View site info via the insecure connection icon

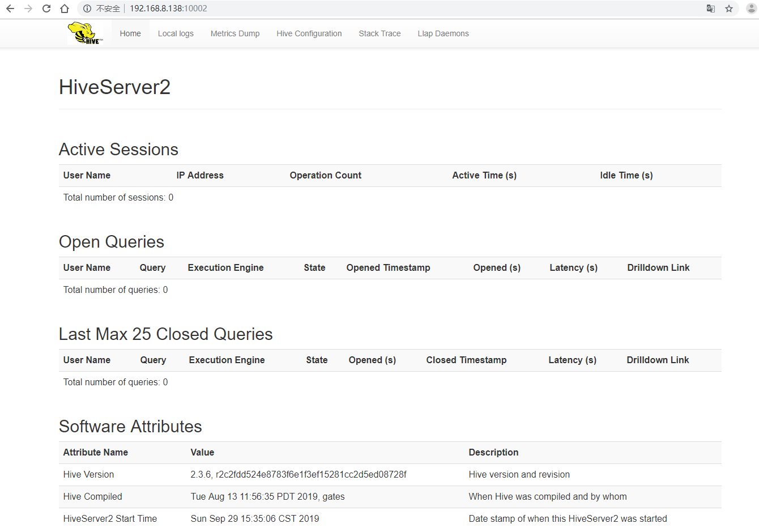coord(87,8)
